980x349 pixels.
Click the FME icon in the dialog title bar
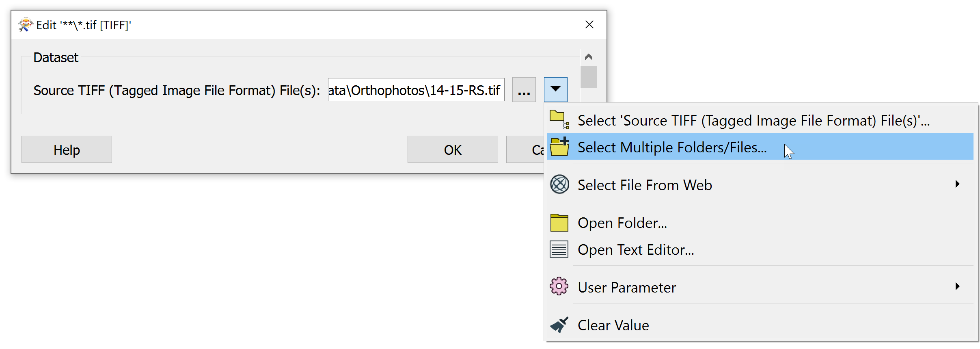(25, 24)
